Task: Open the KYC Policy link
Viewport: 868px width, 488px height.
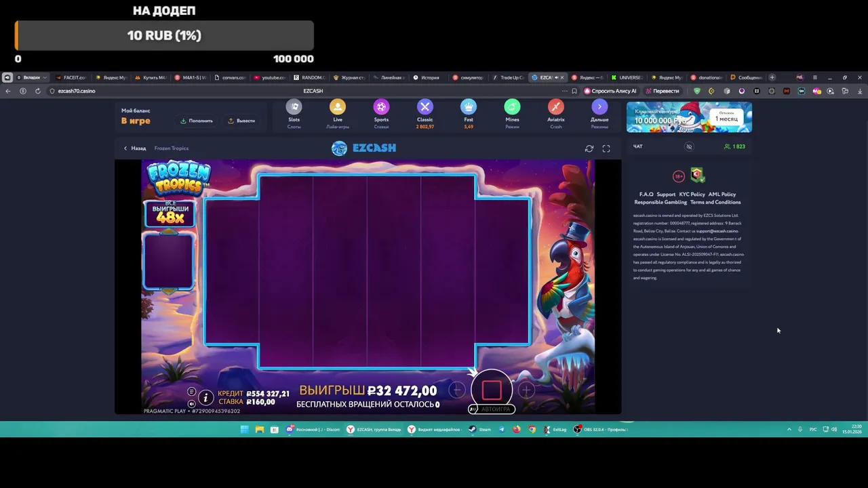Action: click(x=692, y=195)
